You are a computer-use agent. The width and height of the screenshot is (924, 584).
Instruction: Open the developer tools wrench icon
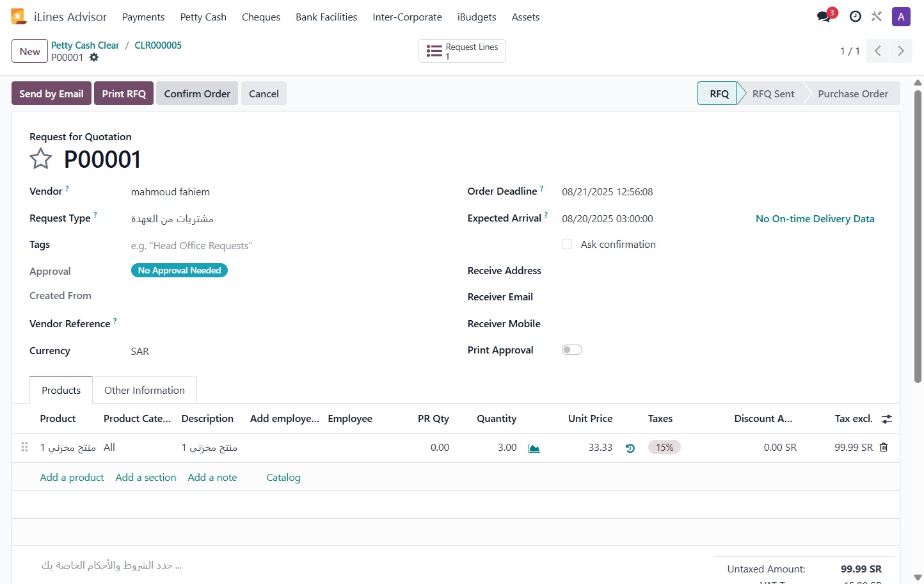point(877,17)
